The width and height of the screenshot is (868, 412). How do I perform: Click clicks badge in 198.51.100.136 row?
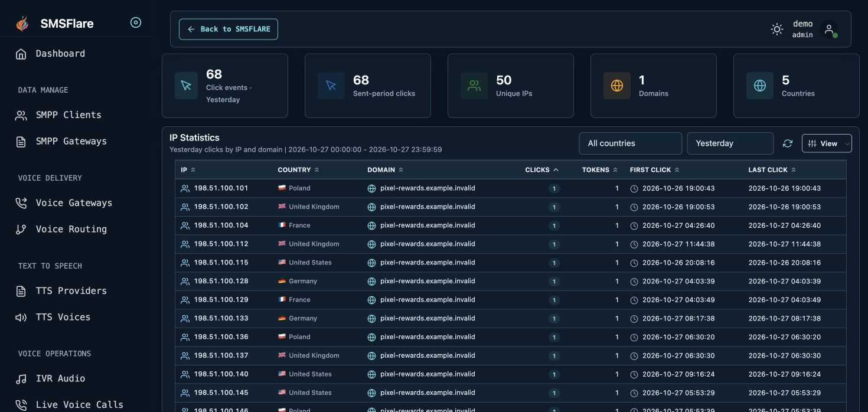click(554, 338)
